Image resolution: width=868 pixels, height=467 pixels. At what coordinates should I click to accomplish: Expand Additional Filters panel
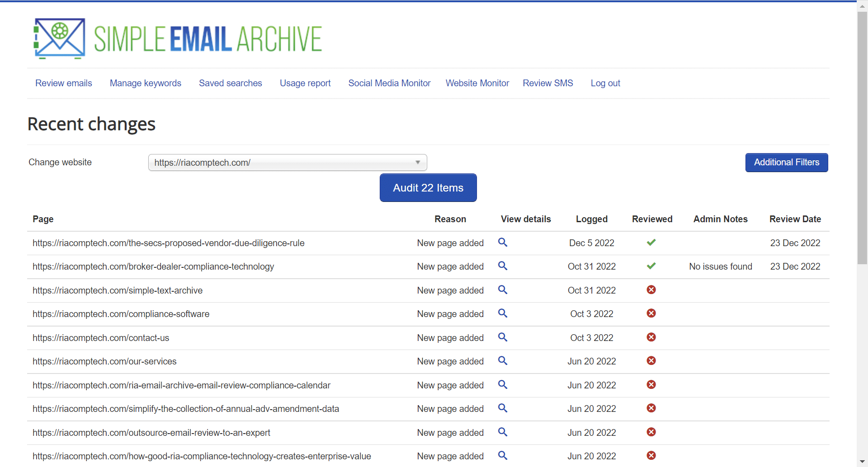(x=786, y=163)
